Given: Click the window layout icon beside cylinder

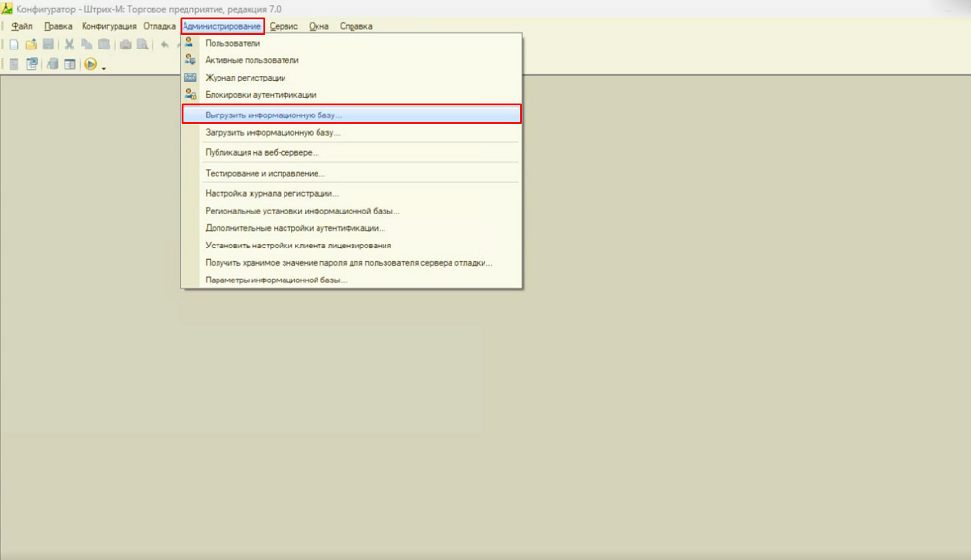Looking at the screenshot, I should (x=69, y=64).
